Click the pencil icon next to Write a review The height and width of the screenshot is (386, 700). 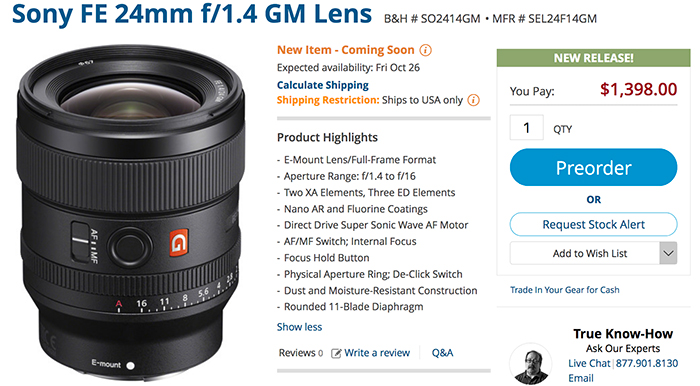[336, 353]
